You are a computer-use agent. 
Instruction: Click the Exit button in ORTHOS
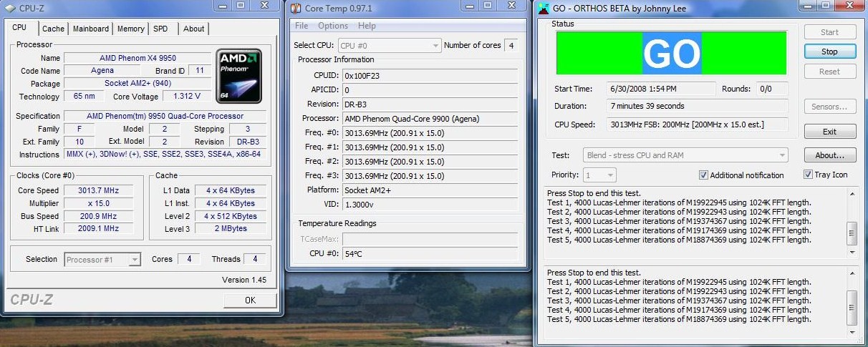[x=829, y=132]
